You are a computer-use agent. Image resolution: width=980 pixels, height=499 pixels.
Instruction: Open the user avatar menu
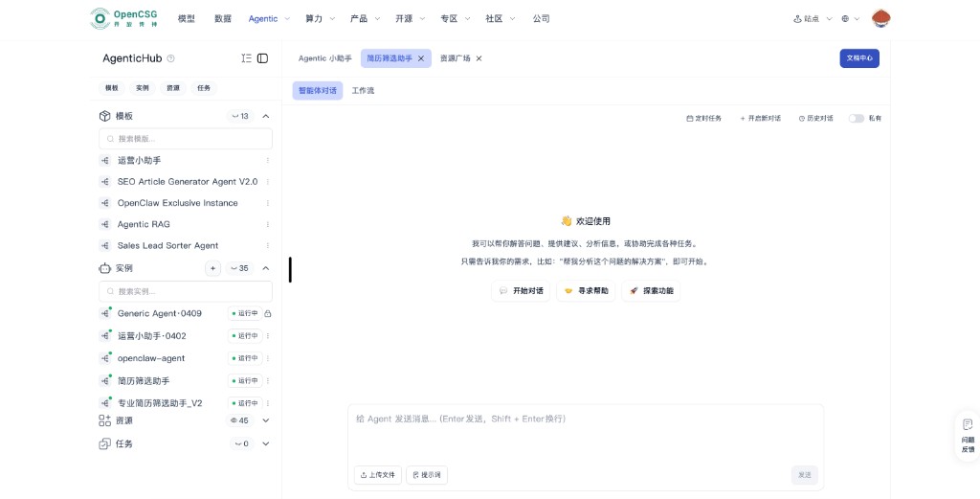[x=880, y=18]
